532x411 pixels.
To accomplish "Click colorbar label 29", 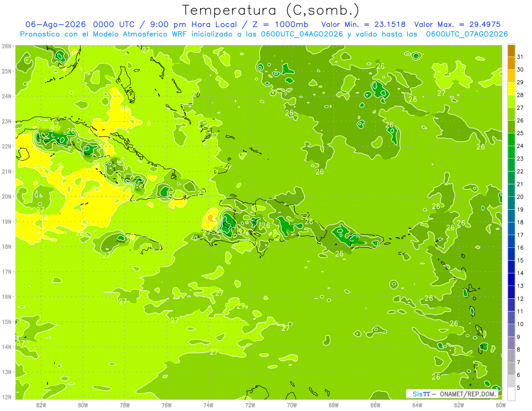I will click(x=520, y=82).
